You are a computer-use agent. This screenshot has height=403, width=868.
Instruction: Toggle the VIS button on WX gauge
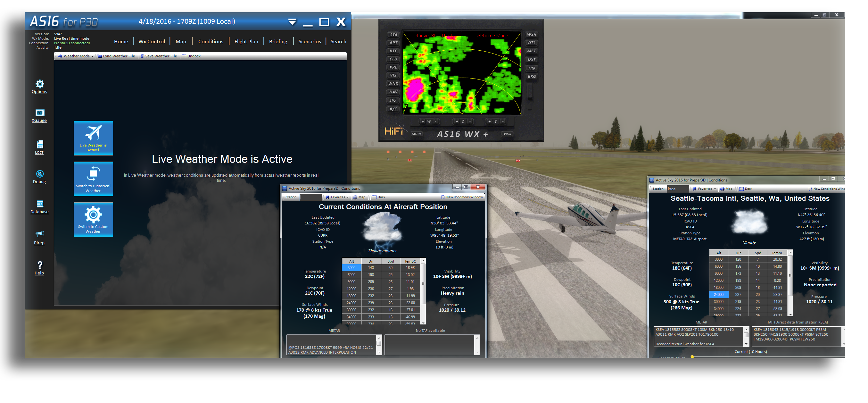click(x=393, y=75)
